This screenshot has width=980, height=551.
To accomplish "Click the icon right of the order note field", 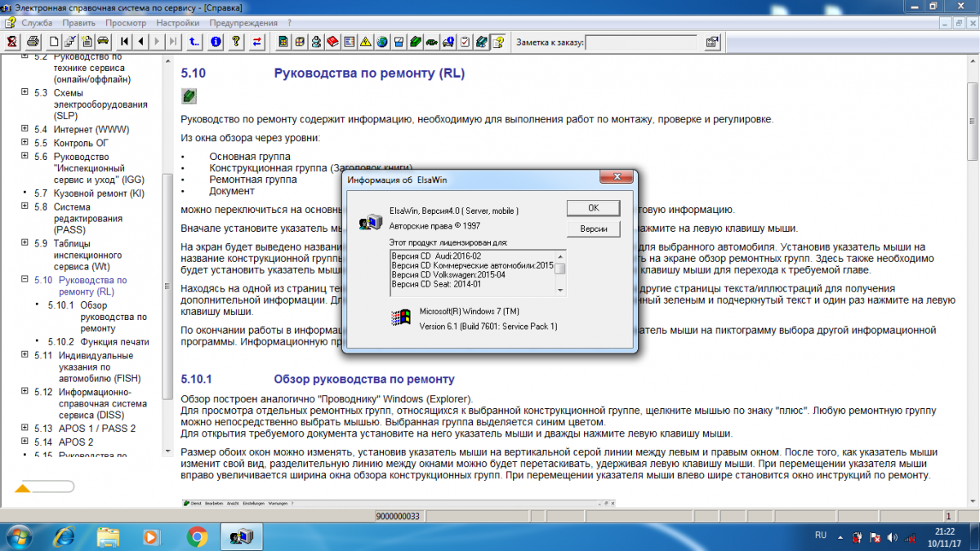I will (711, 41).
